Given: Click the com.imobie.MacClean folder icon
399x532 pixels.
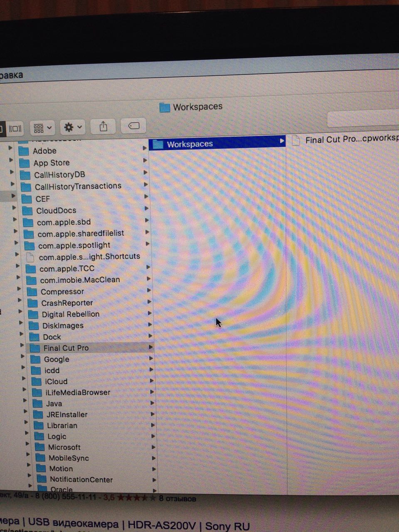Looking at the screenshot, I should (32, 280).
